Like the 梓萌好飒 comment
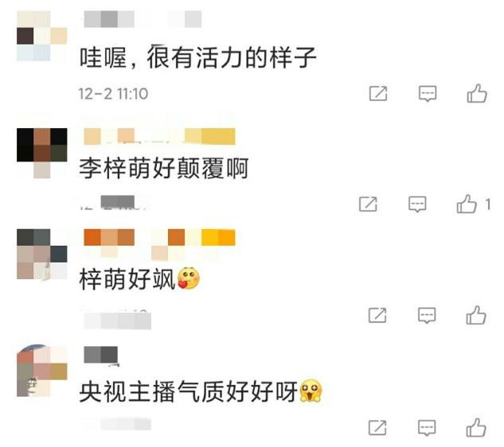The height and width of the screenshot is (447, 504). 476,315
